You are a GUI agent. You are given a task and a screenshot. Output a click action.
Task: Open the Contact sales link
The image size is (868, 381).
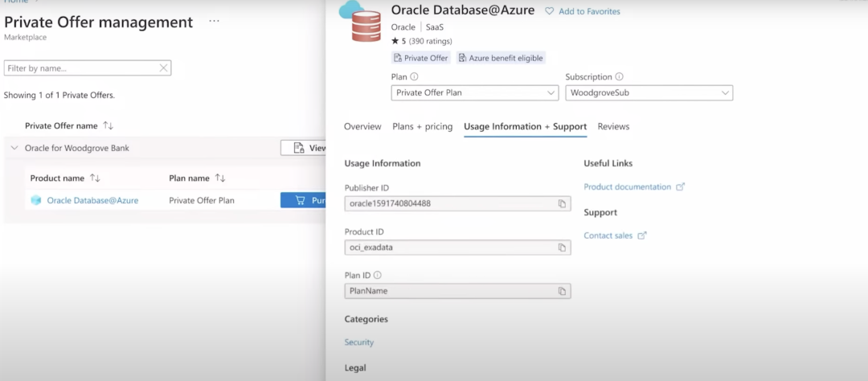[x=608, y=236]
